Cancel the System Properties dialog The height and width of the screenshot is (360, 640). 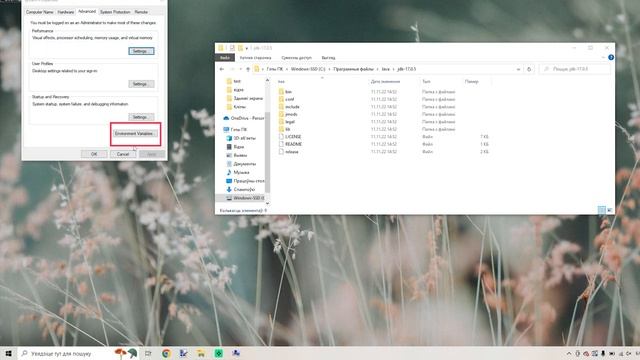coord(123,154)
